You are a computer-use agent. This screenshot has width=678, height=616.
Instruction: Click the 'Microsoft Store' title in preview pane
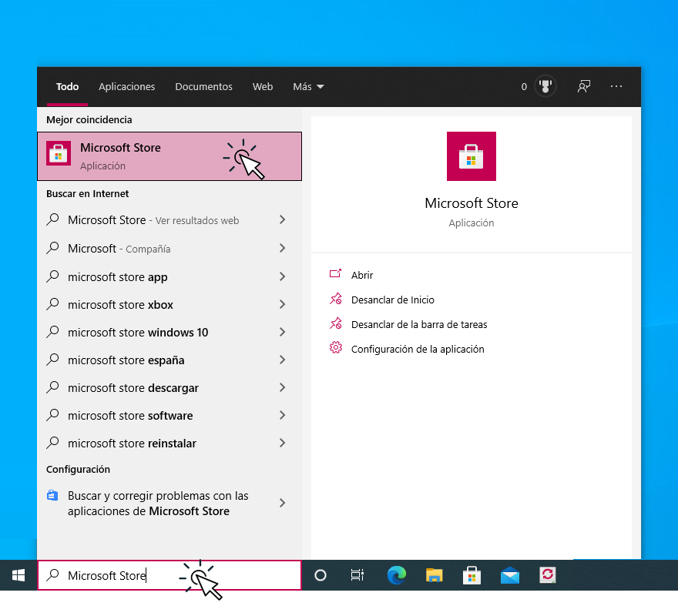click(472, 203)
